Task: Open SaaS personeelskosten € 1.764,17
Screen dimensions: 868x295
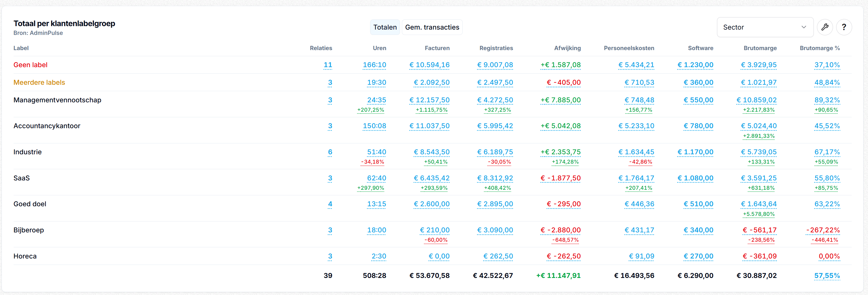Action: [636, 179]
